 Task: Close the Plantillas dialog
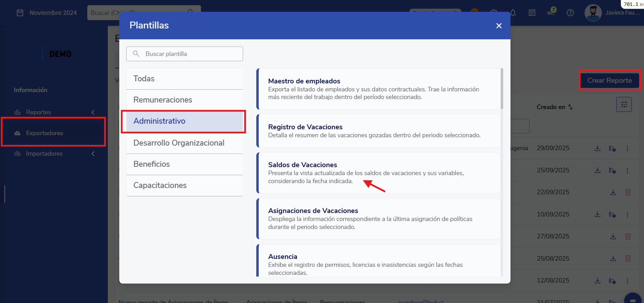(499, 26)
